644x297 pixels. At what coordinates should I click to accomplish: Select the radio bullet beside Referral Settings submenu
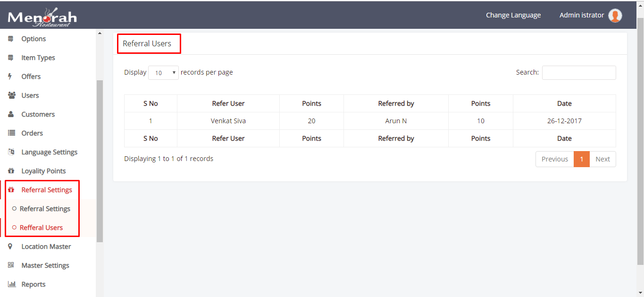click(x=14, y=208)
